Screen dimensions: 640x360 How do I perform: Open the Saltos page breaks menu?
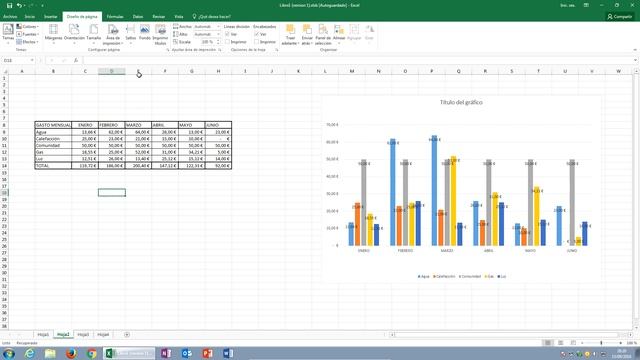coord(131,33)
